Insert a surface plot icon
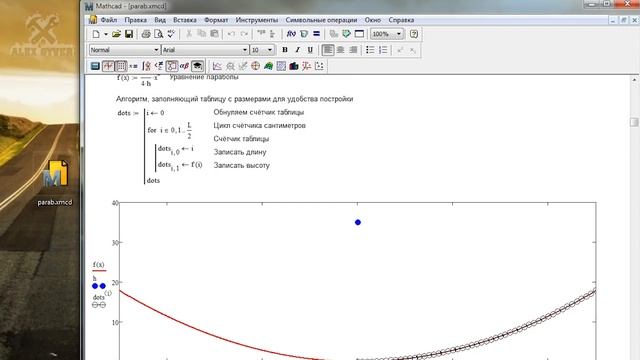This screenshot has width=640, height=360. tap(268, 66)
